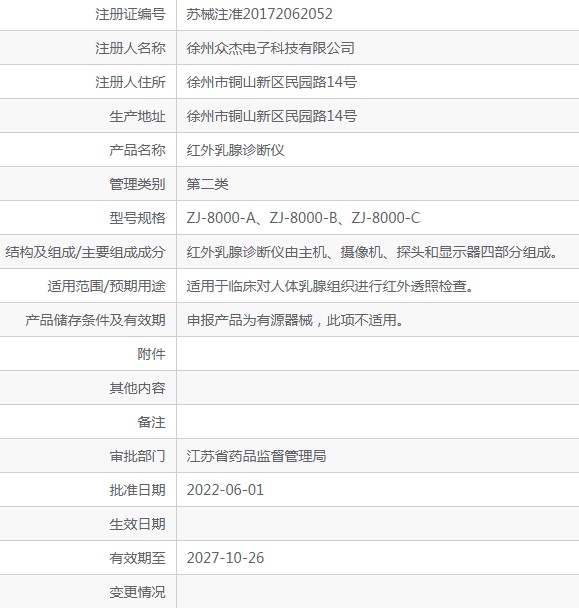The height and width of the screenshot is (608, 579).
Task: Click the product name 红外乳腺诊断仪
Action: 235,150
